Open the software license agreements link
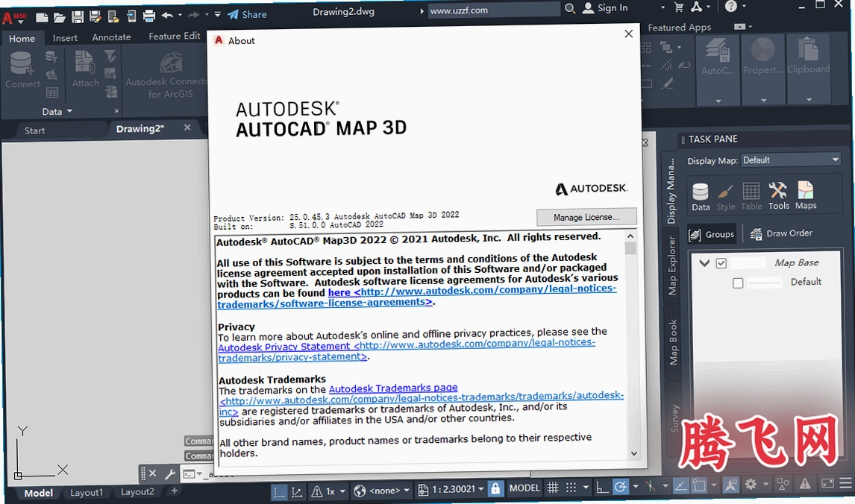Image resolution: width=855 pixels, height=504 pixels. click(417, 297)
